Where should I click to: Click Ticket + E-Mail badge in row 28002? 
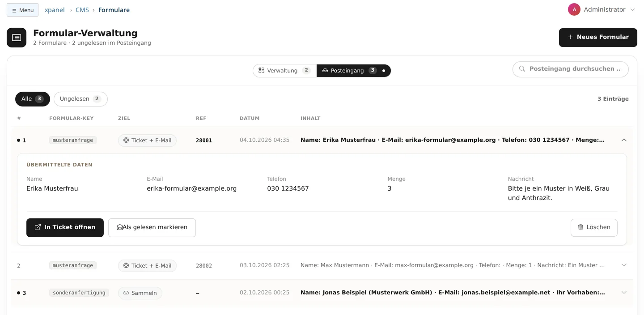coord(147,266)
